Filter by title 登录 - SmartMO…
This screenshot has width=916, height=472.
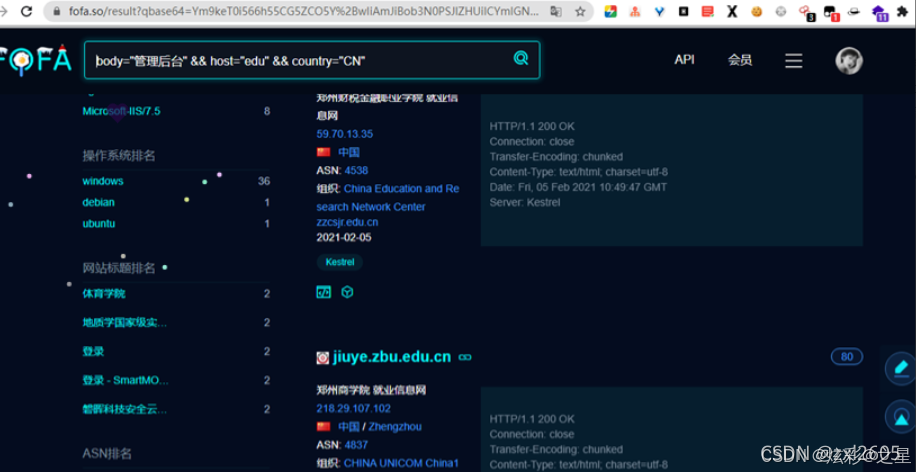126,381
